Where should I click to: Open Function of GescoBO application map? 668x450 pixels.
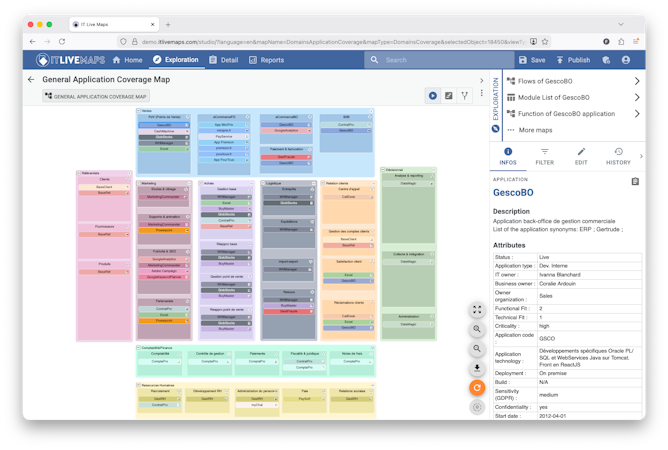566,114
